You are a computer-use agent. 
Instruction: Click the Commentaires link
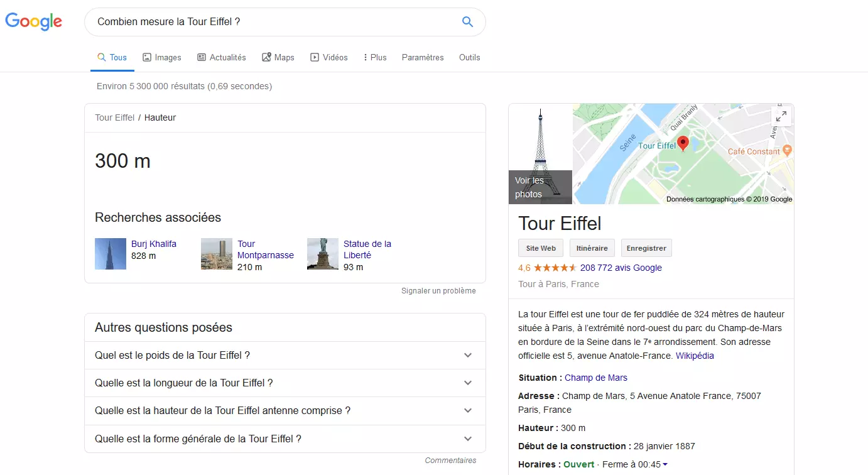(x=450, y=461)
